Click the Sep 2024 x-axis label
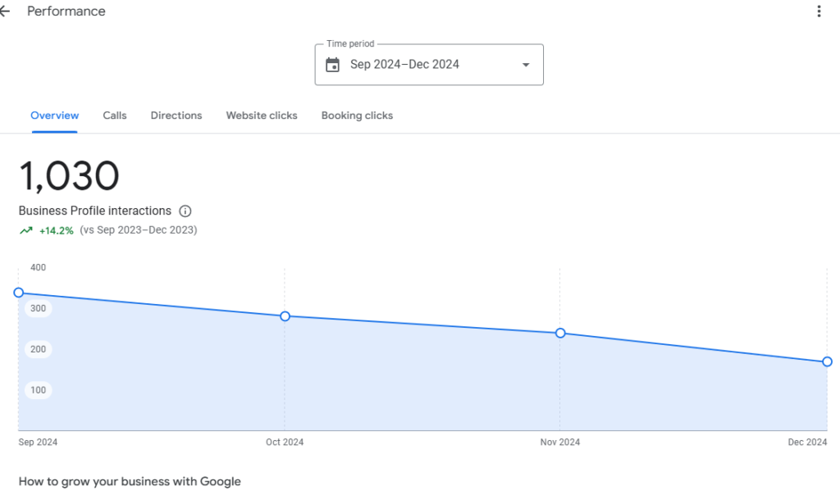840x504 pixels. (38, 442)
